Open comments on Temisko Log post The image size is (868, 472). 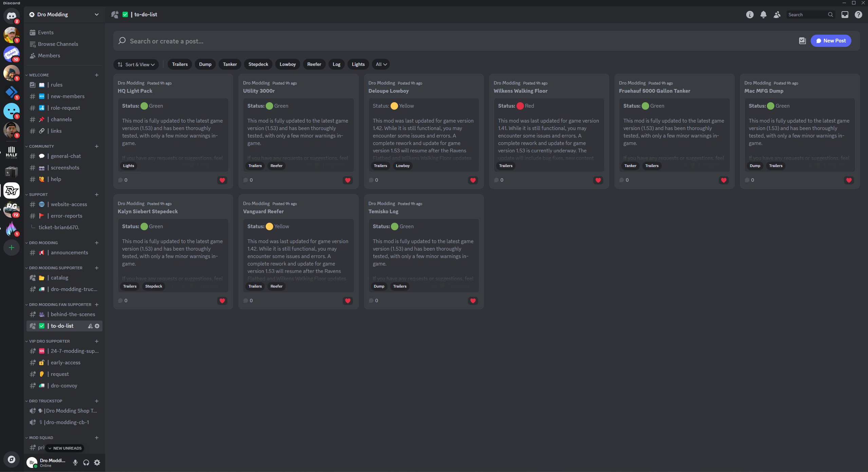374,301
